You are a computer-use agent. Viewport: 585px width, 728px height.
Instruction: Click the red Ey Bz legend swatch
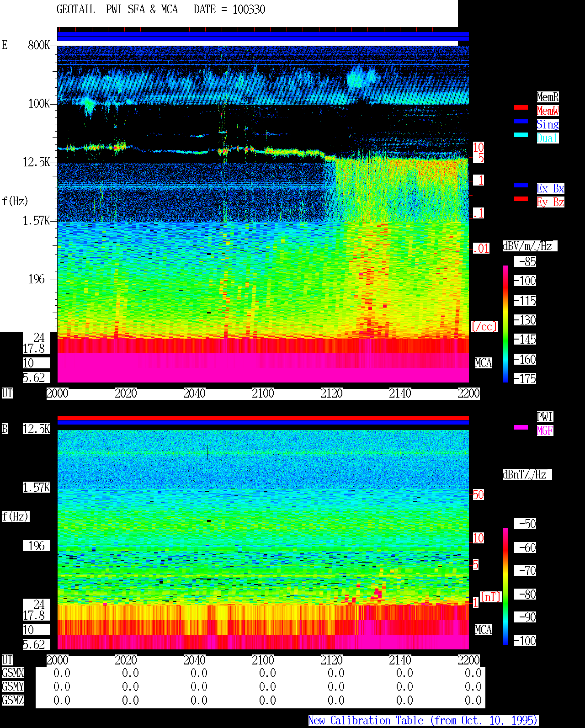coord(521,199)
